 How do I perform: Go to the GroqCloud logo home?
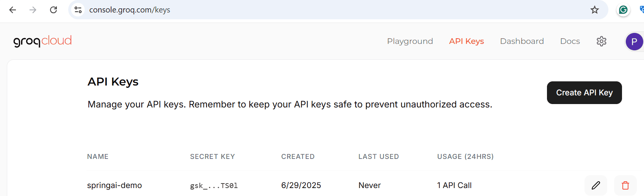(42, 41)
